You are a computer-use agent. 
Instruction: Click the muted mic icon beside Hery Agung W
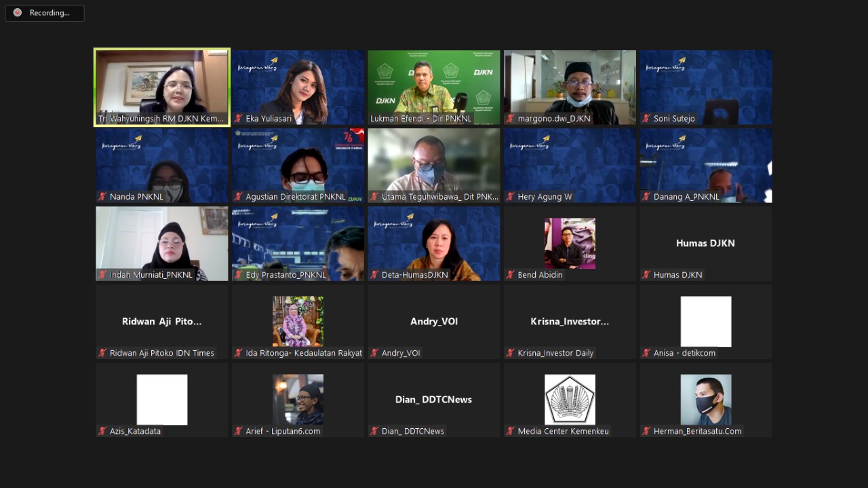(x=511, y=197)
